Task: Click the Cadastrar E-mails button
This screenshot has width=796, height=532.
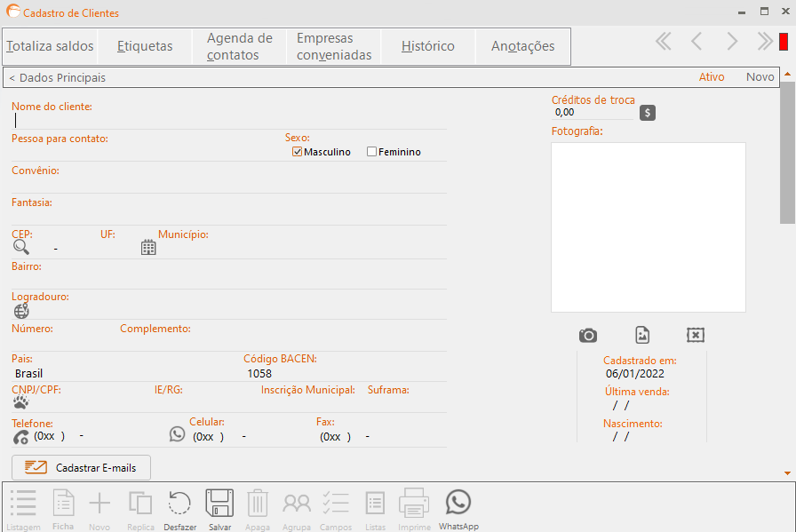Action: click(x=81, y=467)
